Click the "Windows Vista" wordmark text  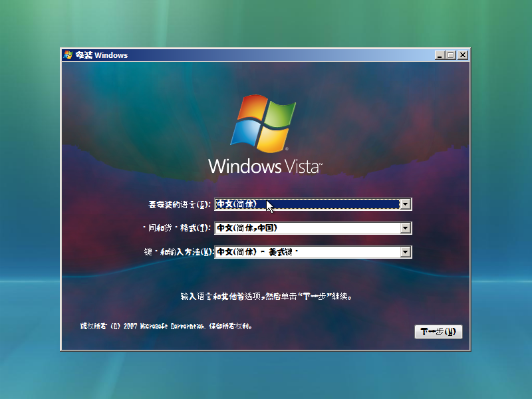coord(265,166)
